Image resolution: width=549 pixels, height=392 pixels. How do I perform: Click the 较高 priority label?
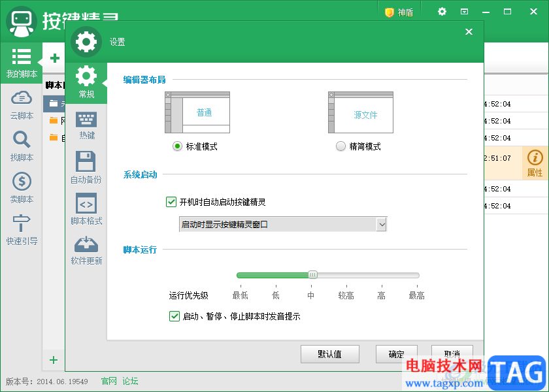[x=346, y=296]
